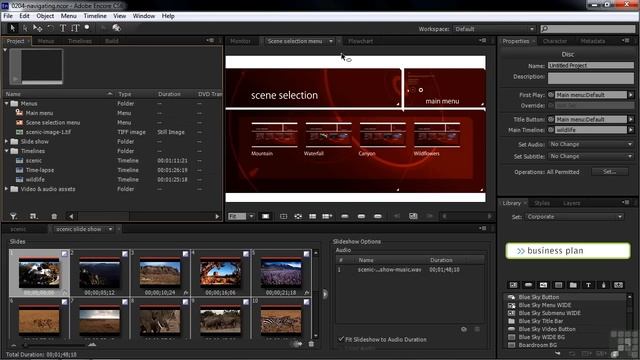
Task: Show activated subpicture highlight state
Action: pos(378,216)
